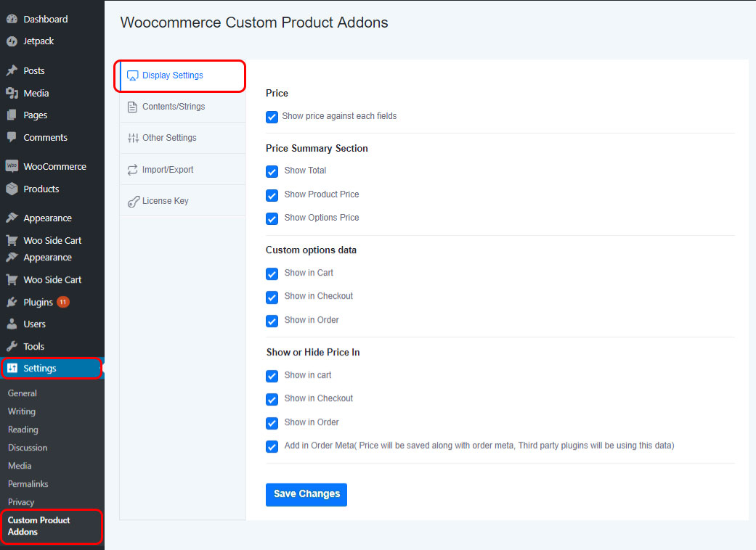This screenshot has height=550, width=756.
Task: Open the Display Settings tab
Action: [183, 75]
